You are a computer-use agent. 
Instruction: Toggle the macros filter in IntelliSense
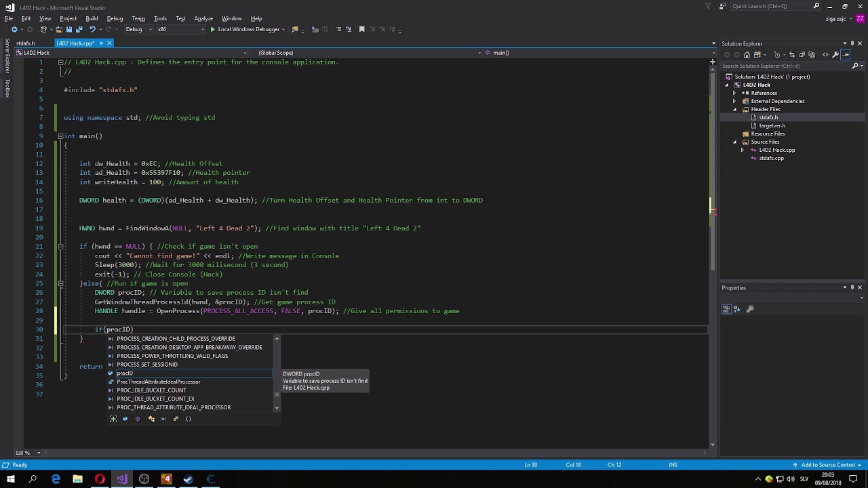pos(163,419)
